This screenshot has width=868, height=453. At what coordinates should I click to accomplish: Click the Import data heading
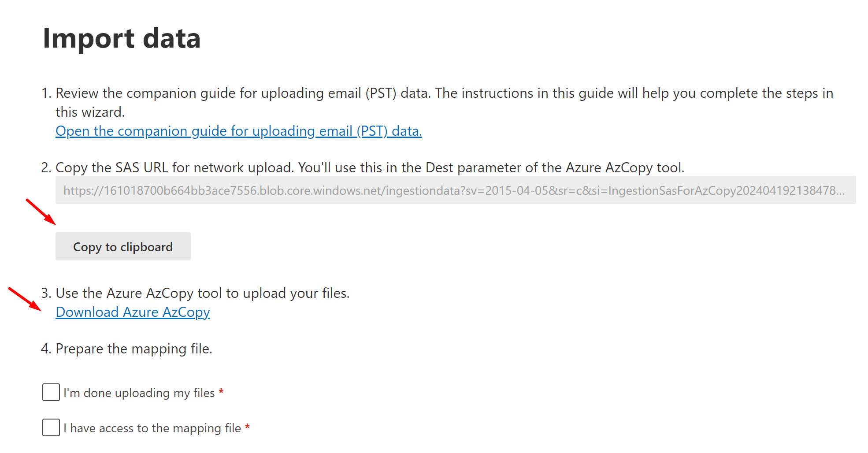pos(122,38)
